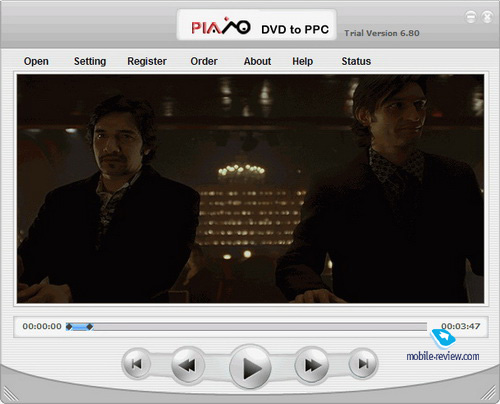The height and width of the screenshot is (404, 500).
Task: Open the Setting menu
Action: (x=90, y=61)
